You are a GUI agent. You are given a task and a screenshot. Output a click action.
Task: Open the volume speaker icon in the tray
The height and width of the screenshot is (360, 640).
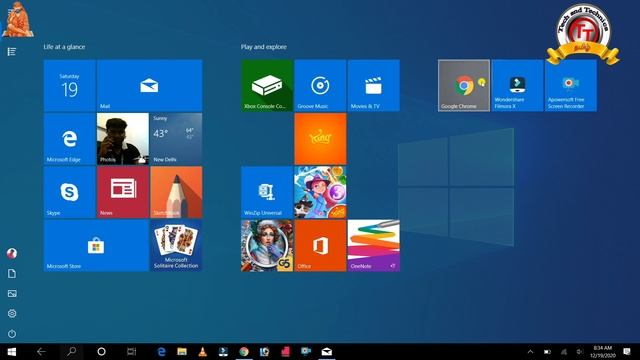click(580, 351)
